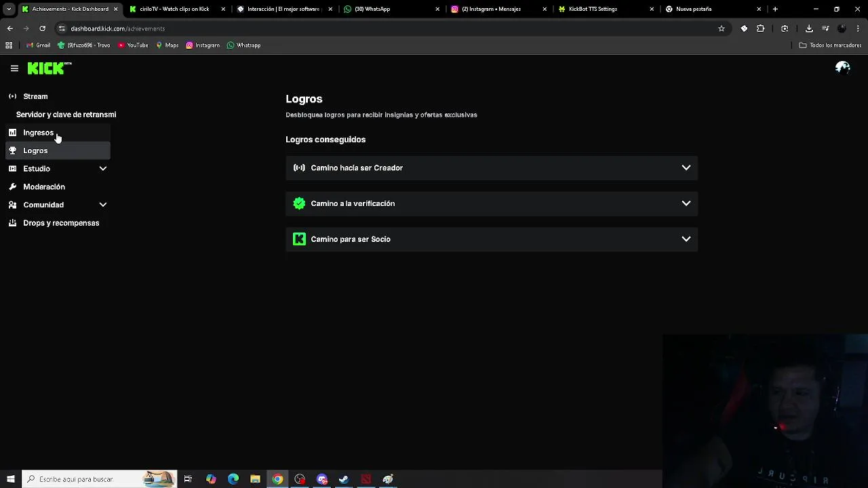Open the Whatsapp bookmark
This screenshot has width=868, height=488.
coord(243,45)
